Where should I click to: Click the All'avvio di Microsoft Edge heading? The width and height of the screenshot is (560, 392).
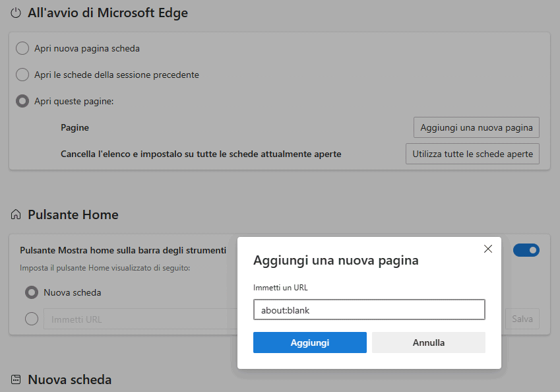pos(108,13)
